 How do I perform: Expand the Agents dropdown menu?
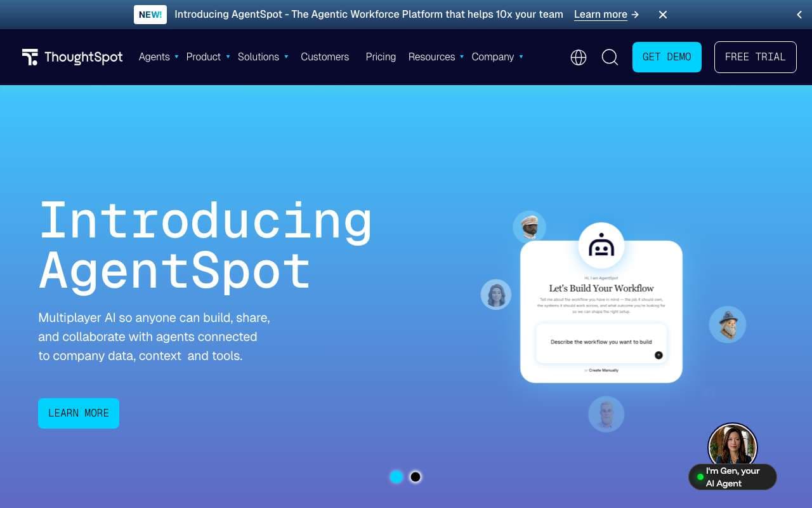point(159,57)
